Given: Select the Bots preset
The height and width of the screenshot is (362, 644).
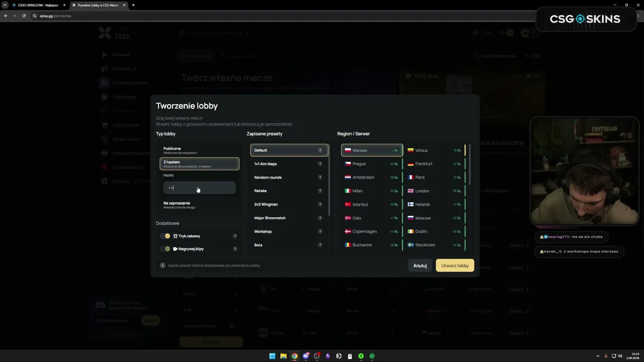Looking at the screenshot, I should click(289, 245).
